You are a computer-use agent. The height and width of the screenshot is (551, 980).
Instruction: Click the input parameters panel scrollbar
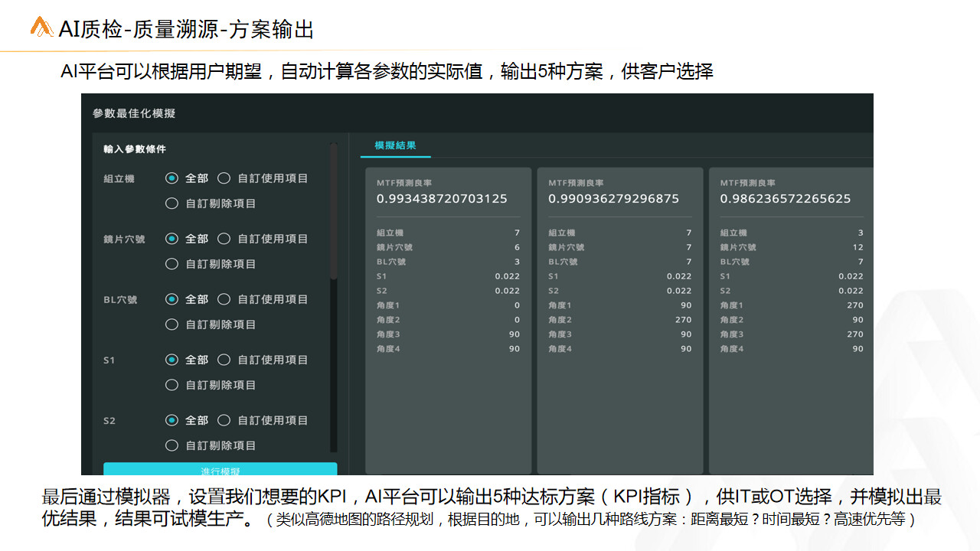333,210
